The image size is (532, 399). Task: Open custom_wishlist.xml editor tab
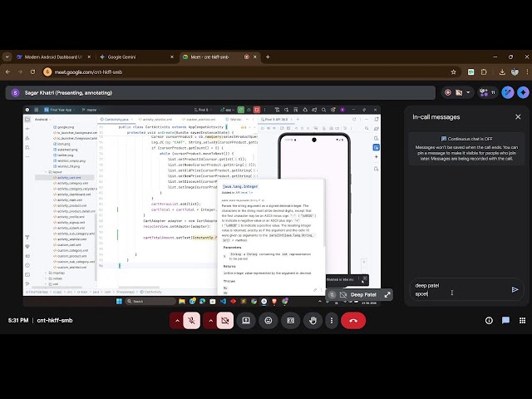click(x=199, y=120)
